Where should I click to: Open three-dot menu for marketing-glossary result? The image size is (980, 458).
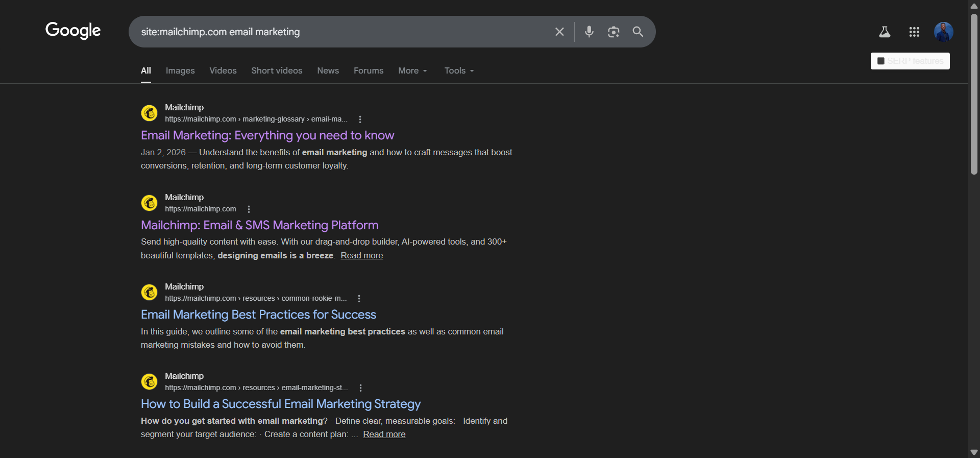360,119
